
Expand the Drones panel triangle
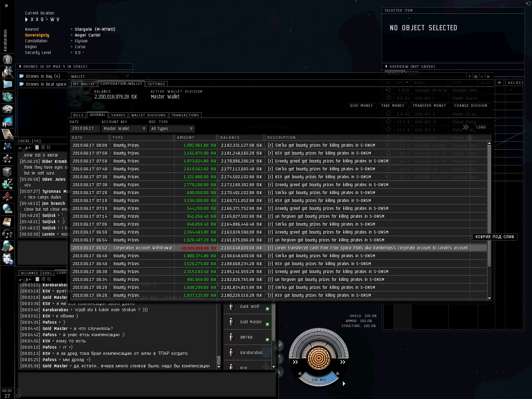[20, 66]
